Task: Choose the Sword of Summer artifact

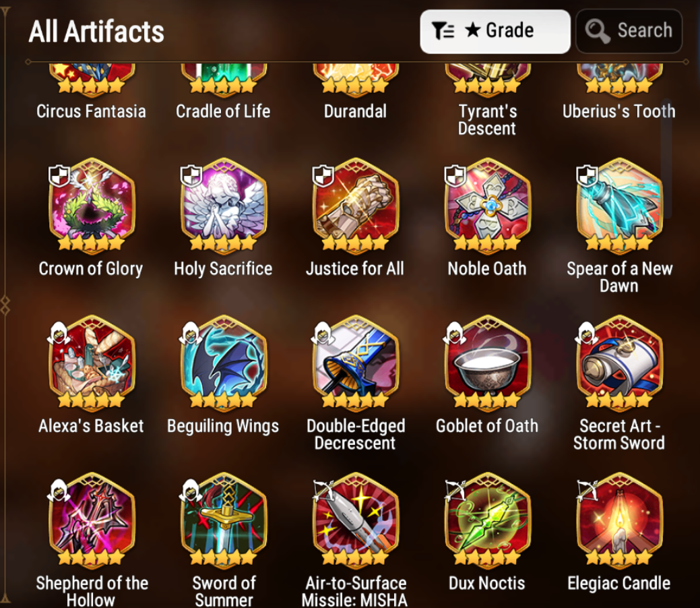Action: (223, 518)
